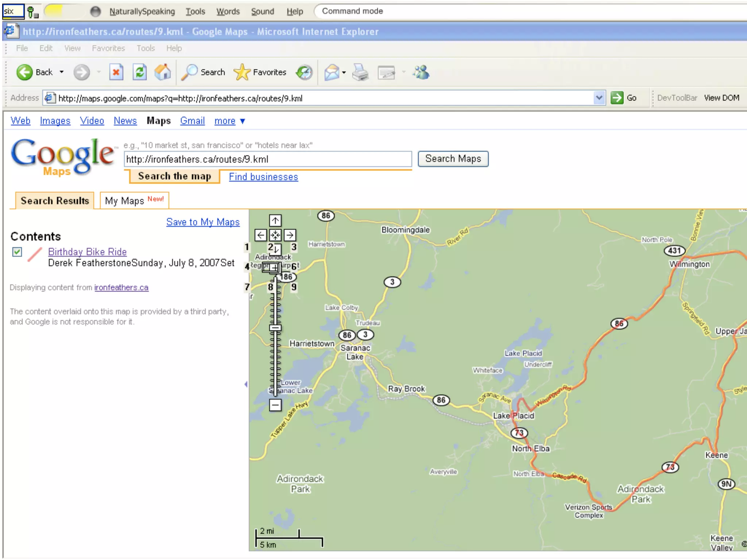This screenshot has height=560, width=747.
Task: Click the map zoom slider handle
Action: 275,328
